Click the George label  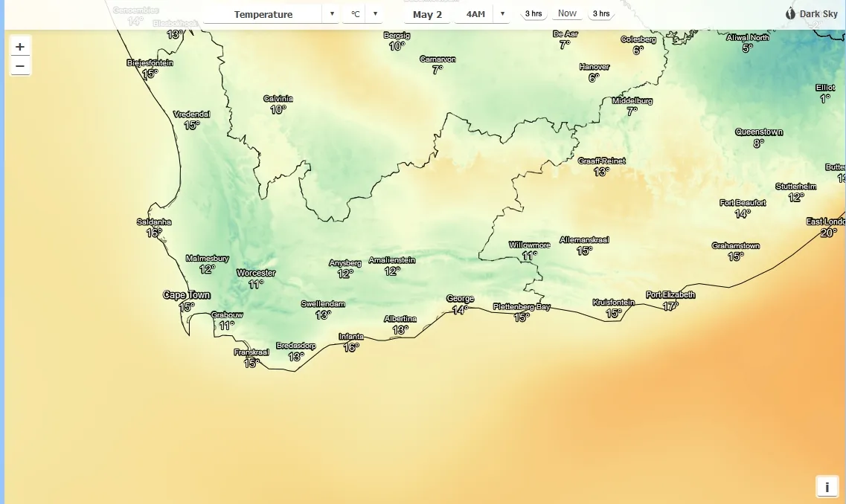click(461, 299)
